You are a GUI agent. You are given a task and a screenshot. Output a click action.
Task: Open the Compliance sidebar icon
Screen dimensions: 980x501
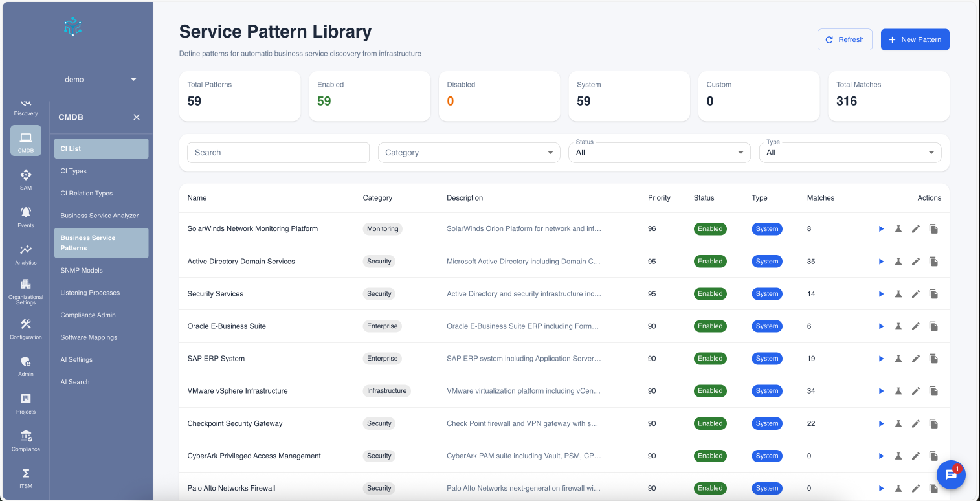pos(25,439)
